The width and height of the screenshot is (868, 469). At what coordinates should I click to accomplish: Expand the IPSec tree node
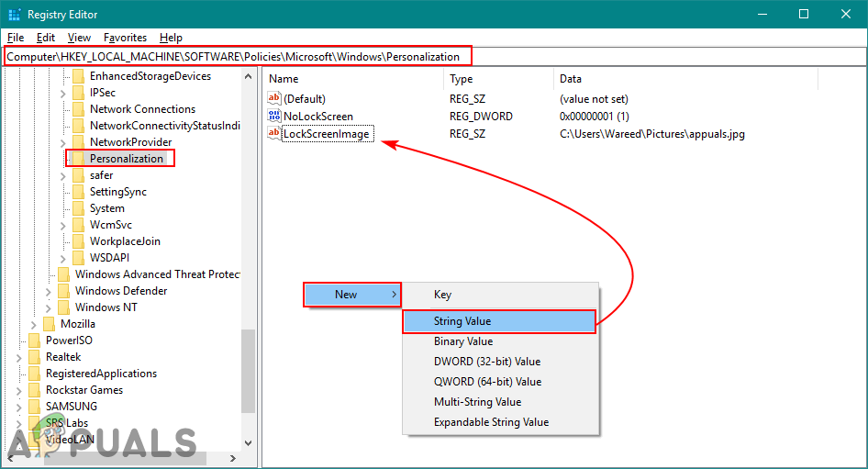coord(63,94)
